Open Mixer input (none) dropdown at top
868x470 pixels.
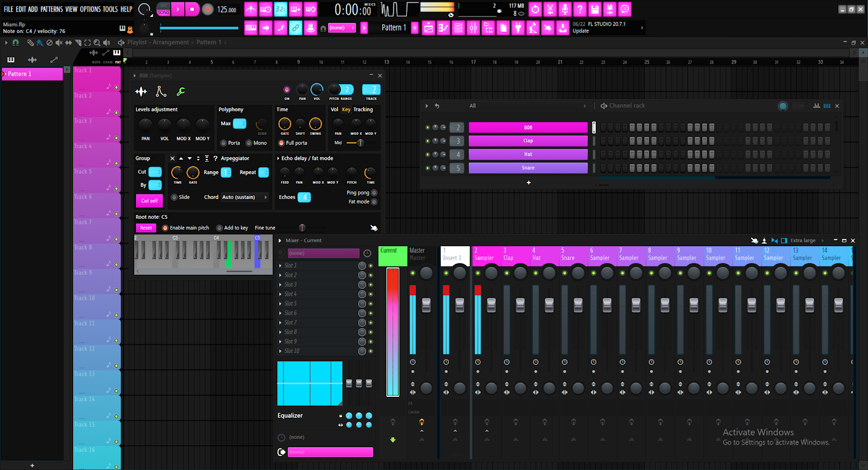pos(324,253)
